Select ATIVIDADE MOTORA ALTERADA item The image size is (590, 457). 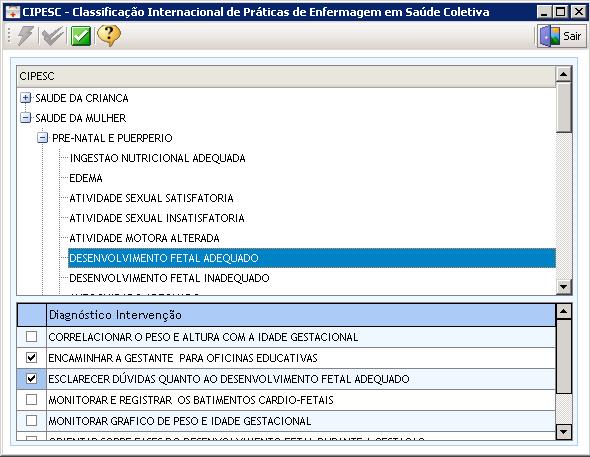point(144,238)
